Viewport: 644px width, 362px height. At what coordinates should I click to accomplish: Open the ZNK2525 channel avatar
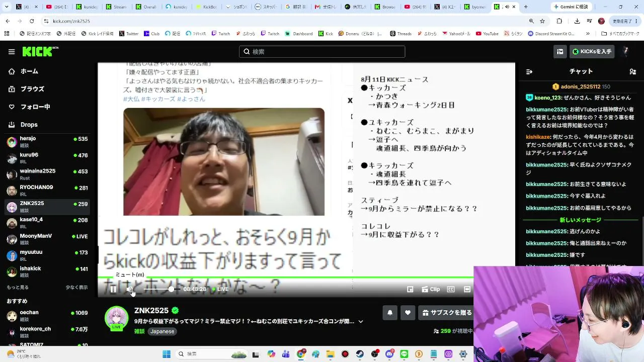point(116,318)
